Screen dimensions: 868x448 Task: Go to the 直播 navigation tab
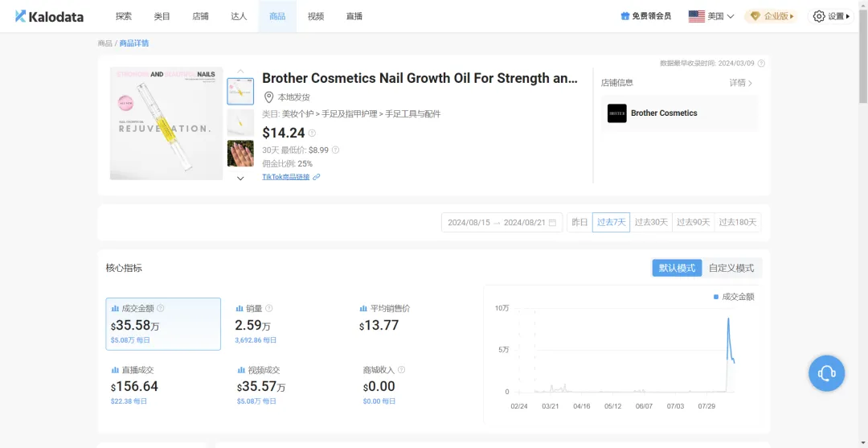click(x=354, y=16)
